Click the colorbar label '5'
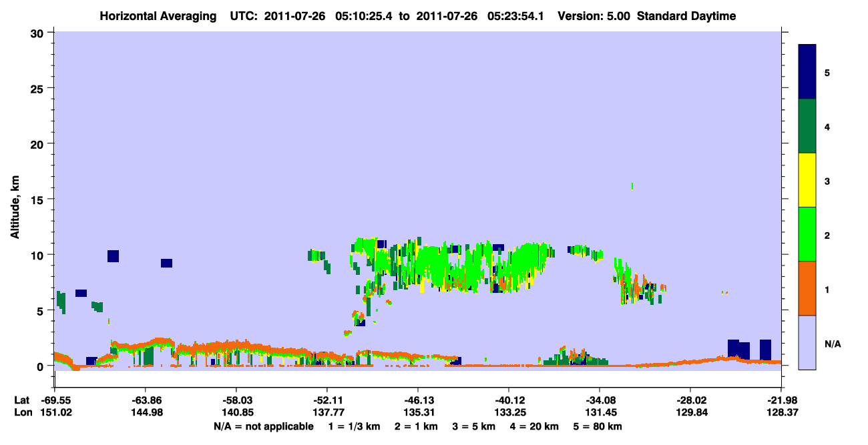The image size is (868, 445). click(827, 72)
